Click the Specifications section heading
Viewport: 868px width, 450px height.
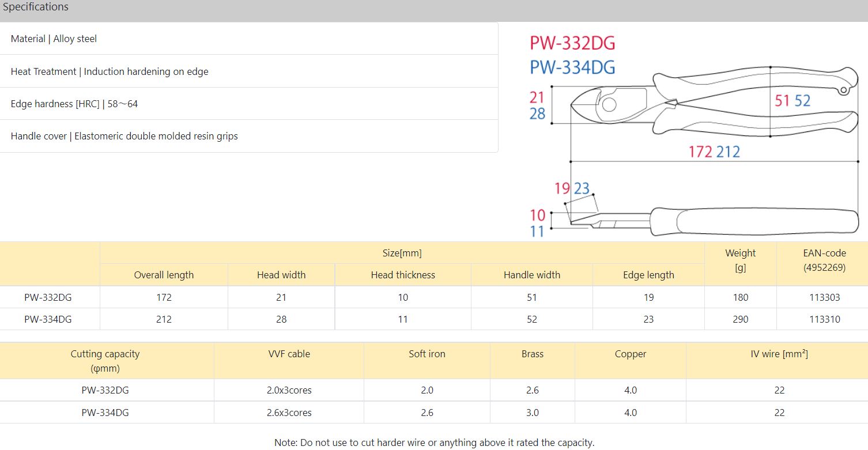click(x=36, y=7)
